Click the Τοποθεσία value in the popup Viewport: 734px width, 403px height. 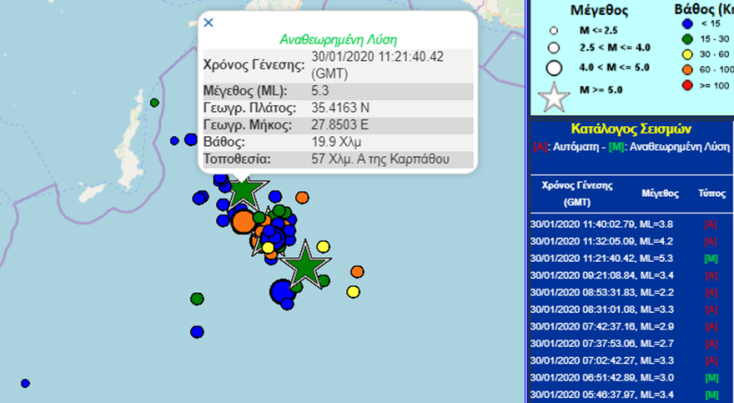pyautogui.click(x=378, y=159)
